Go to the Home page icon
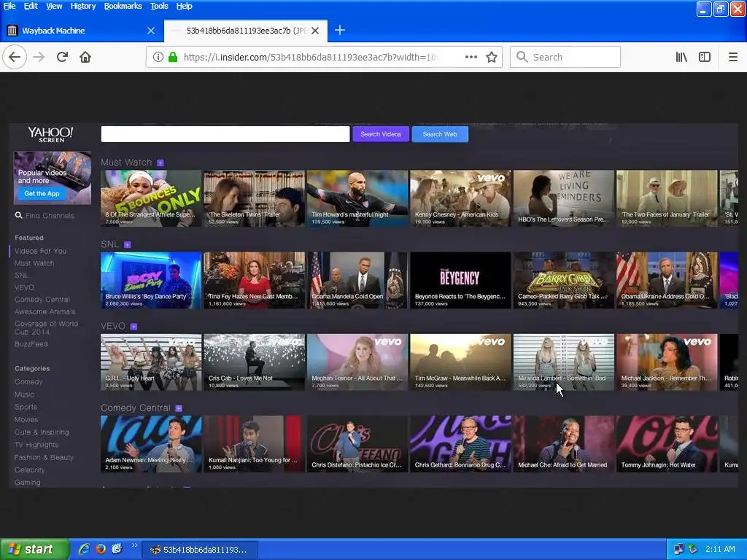Viewport: 747px width, 560px height. pos(85,57)
